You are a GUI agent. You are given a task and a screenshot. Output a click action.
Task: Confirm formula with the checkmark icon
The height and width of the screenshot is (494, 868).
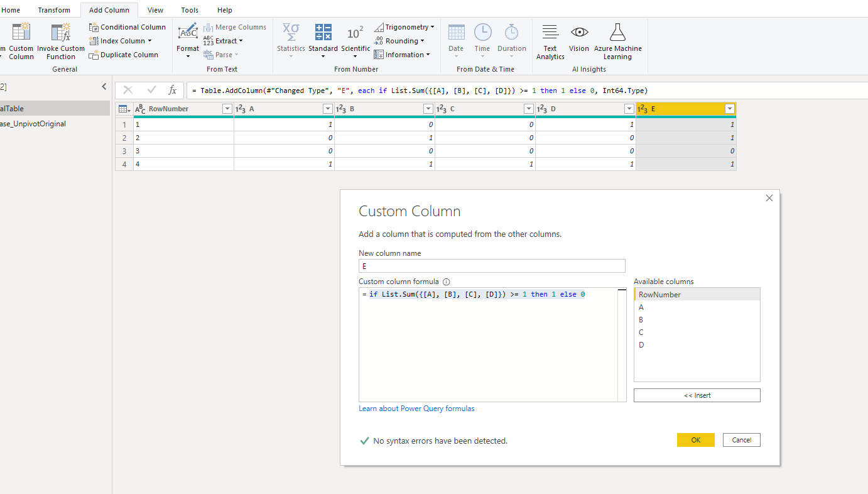point(151,91)
